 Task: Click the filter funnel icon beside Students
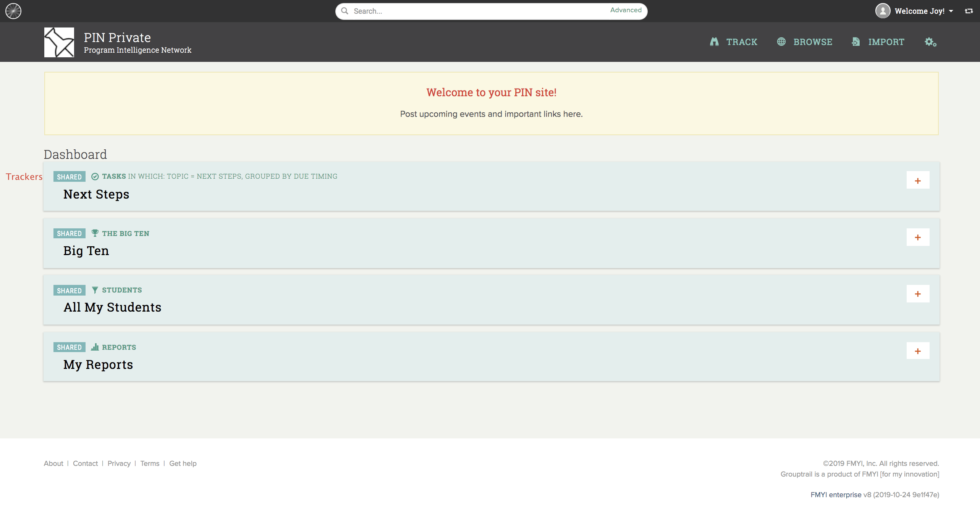click(95, 290)
